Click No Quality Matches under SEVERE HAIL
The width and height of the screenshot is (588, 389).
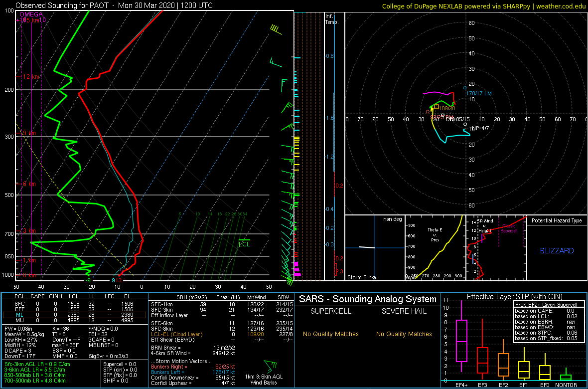pyautogui.click(x=404, y=334)
